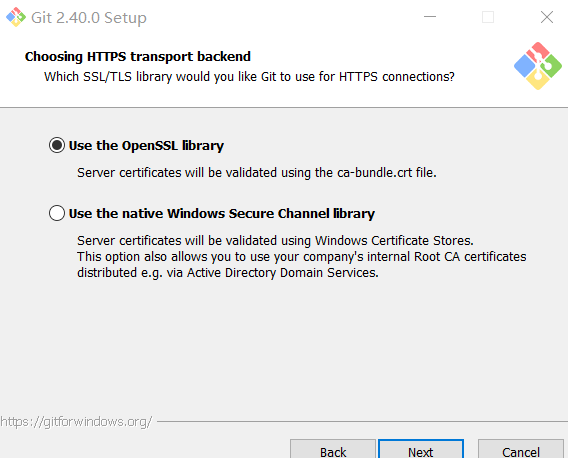Abort setup with the Cancel button
568x458 pixels.
tap(521, 449)
